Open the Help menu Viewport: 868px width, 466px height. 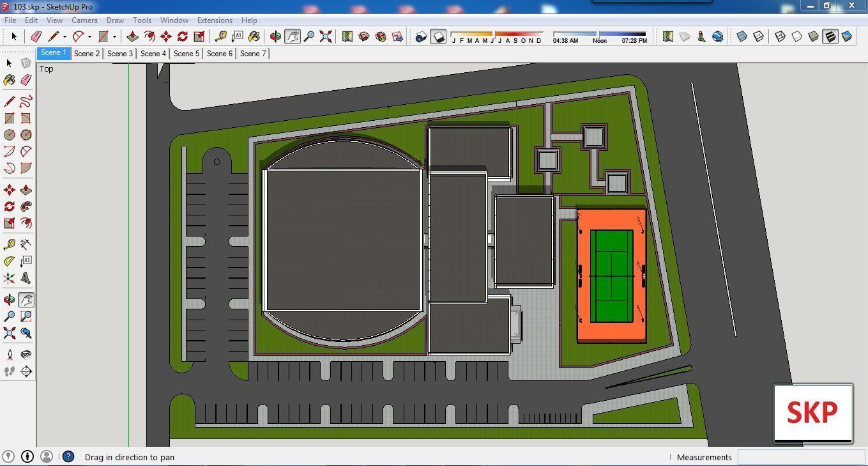pyautogui.click(x=249, y=20)
